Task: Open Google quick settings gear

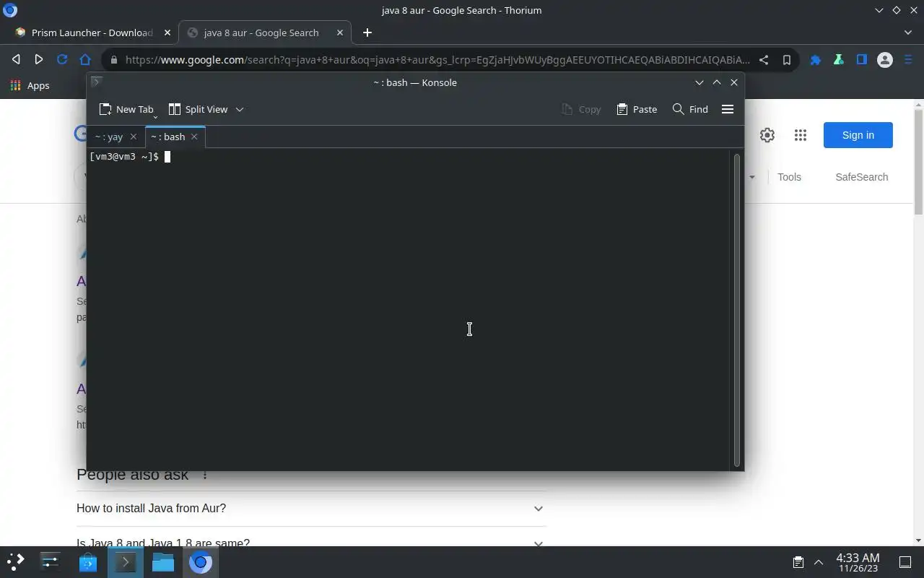Action: point(767,135)
